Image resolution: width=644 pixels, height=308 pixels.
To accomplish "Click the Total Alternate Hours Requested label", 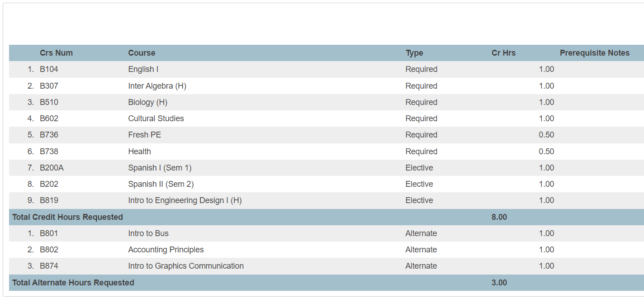I will point(73,283).
